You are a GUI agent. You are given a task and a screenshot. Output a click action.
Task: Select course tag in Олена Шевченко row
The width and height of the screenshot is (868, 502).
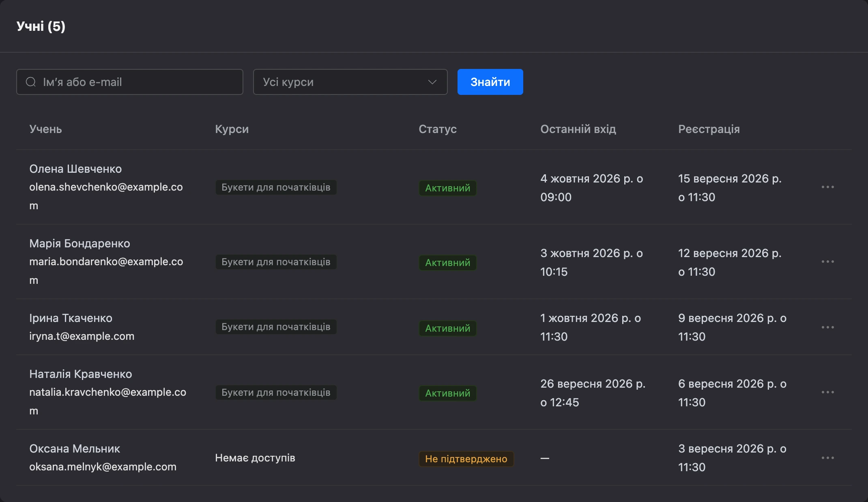276,187
